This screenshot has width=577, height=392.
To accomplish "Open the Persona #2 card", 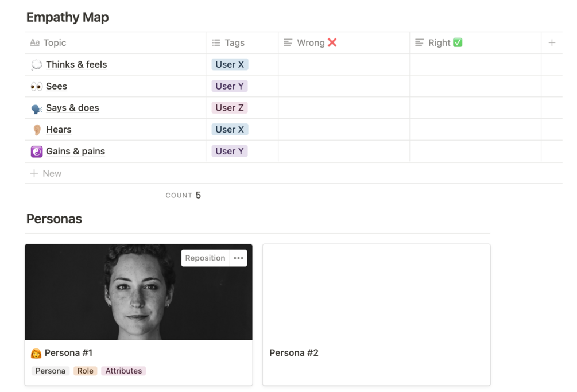I will (x=376, y=315).
